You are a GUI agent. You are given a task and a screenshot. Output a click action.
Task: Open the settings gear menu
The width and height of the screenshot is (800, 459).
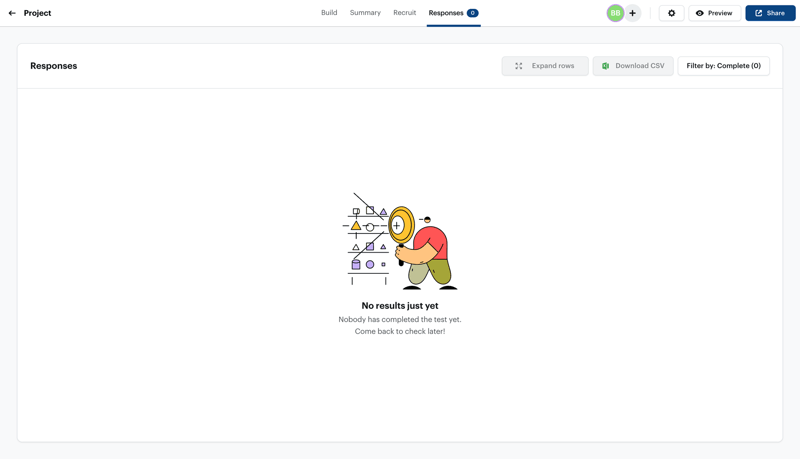tap(671, 13)
